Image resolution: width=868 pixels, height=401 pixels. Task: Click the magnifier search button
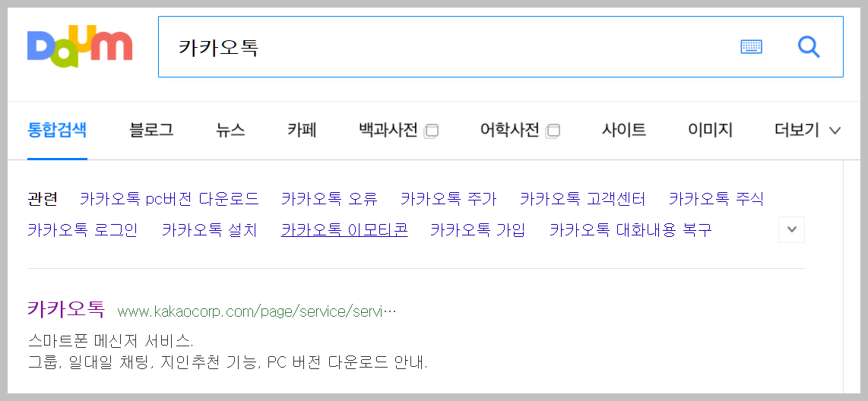coord(809,47)
